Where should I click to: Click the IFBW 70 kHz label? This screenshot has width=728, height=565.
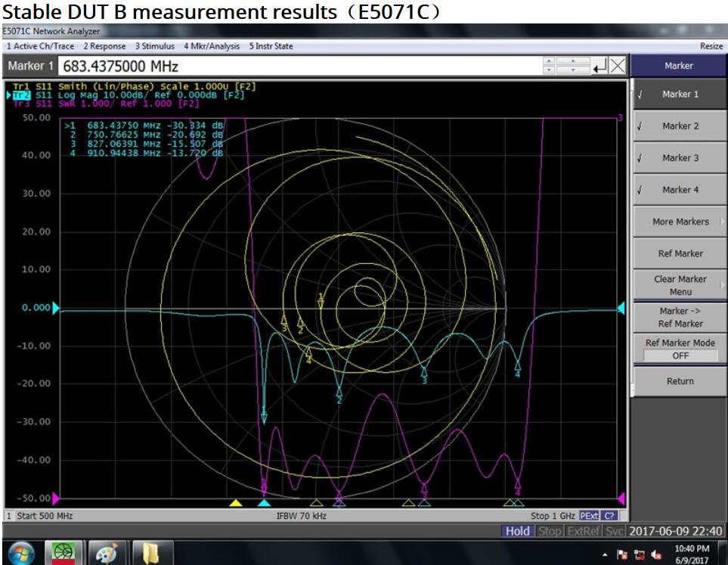pyautogui.click(x=302, y=516)
